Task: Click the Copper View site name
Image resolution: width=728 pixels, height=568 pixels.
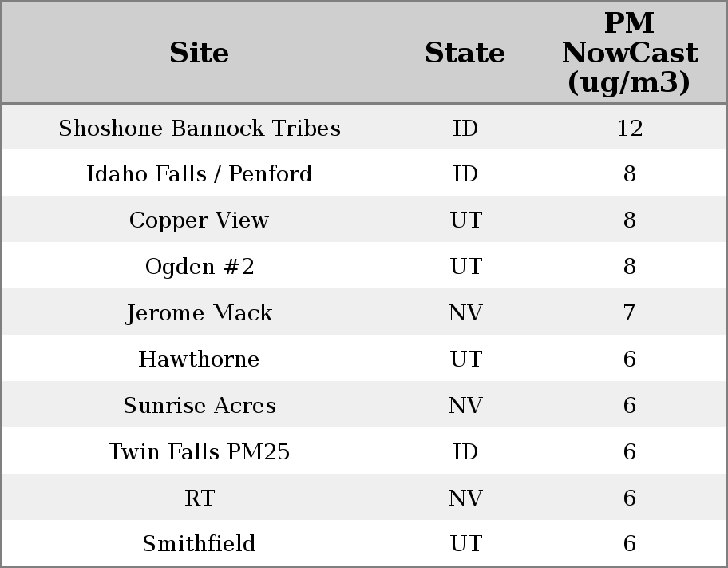Action: (x=199, y=220)
